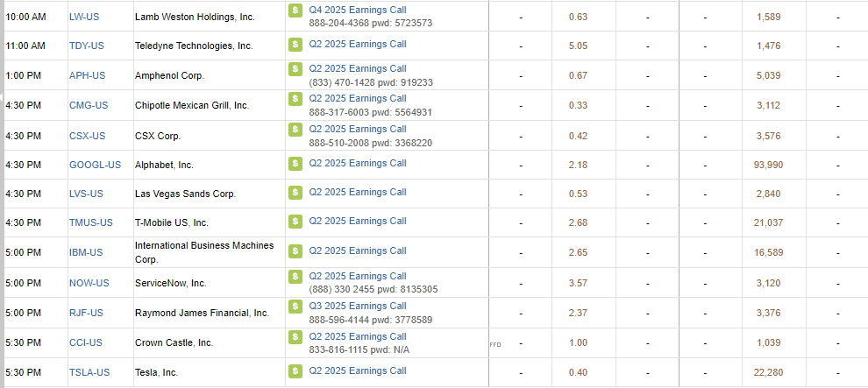Open ServiceNow Q2 2025 Earnings Call link
The width and height of the screenshot is (868, 388).
(x=358, y=276)
